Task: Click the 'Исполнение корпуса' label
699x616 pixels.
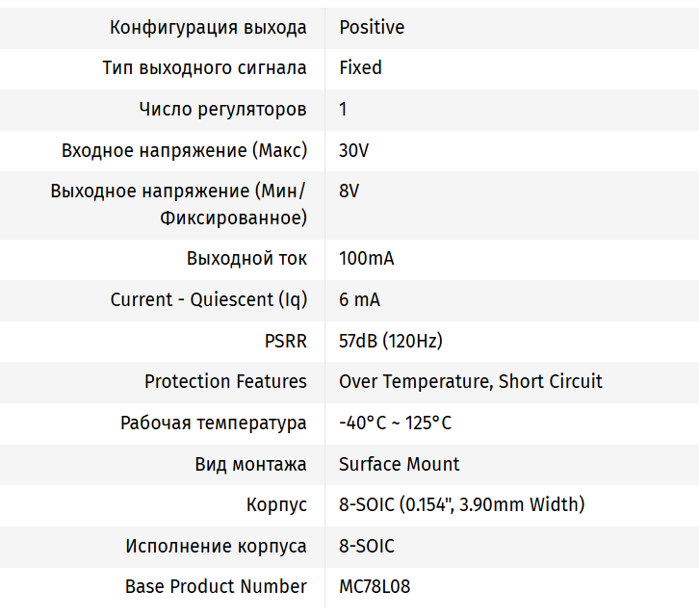Action: pos(216,546)
